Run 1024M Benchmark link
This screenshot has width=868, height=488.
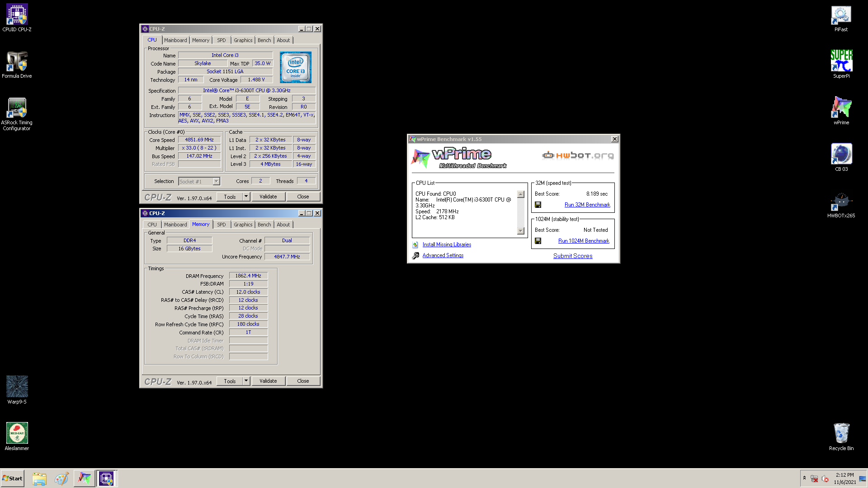(584, 241)
